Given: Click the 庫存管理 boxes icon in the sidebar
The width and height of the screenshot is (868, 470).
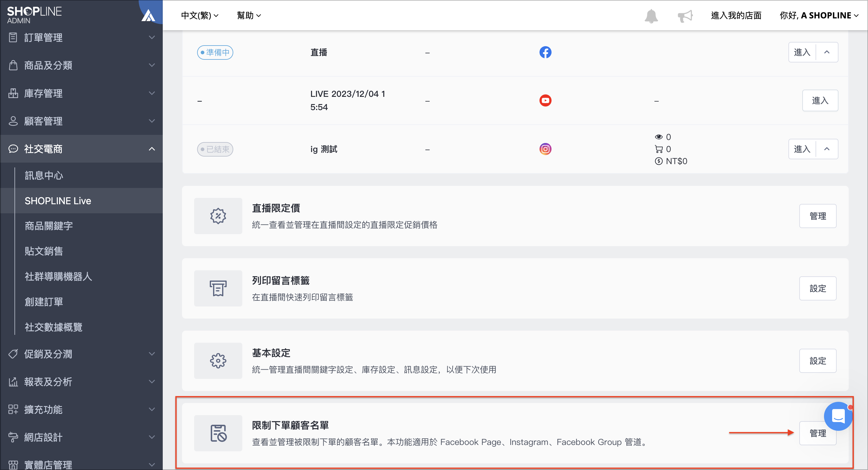Looking at the screenshot, I should (13, 93).
